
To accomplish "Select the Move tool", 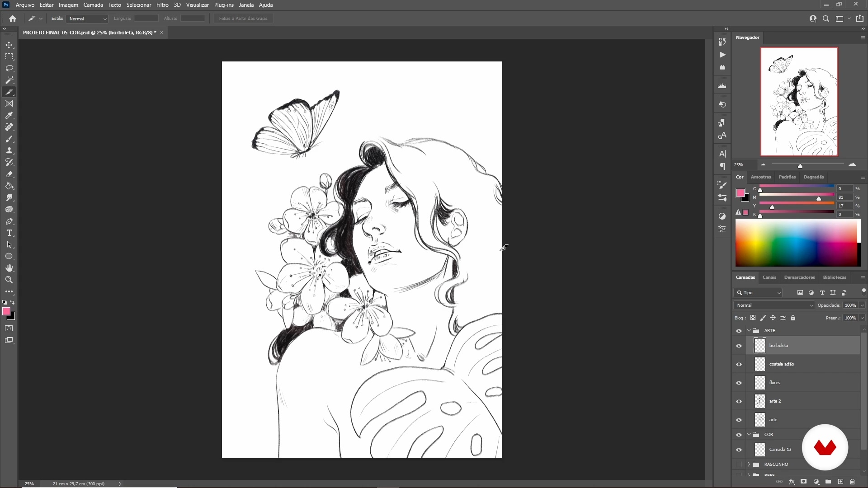I will (9, 45).
